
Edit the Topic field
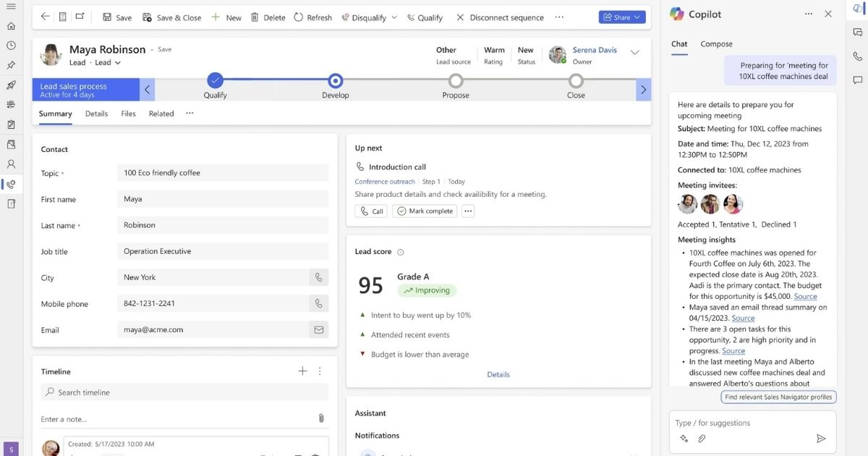click(x=223, y=173)
